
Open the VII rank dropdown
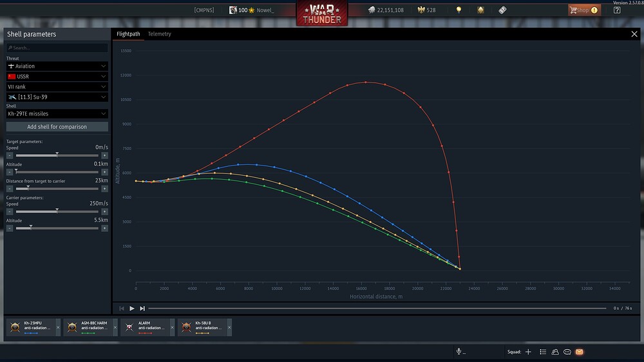57,87
